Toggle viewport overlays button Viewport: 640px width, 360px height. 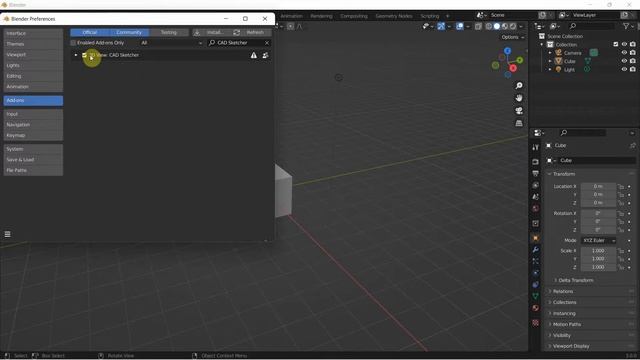coord(460,26)
